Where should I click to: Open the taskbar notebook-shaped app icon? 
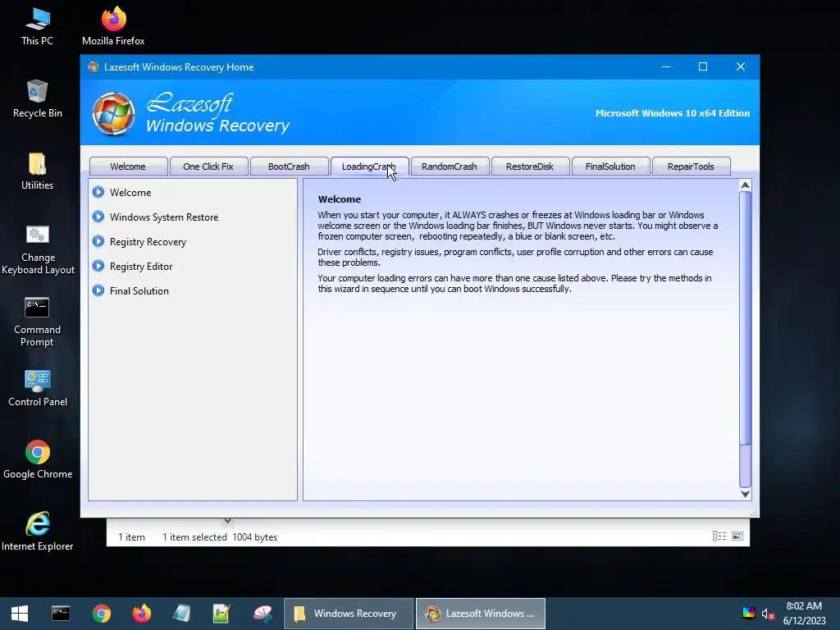point(181,614)
